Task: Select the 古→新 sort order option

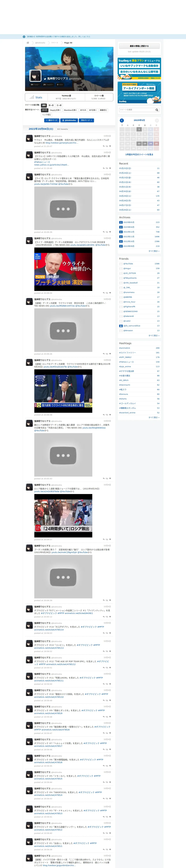Action: coord(59,105)
